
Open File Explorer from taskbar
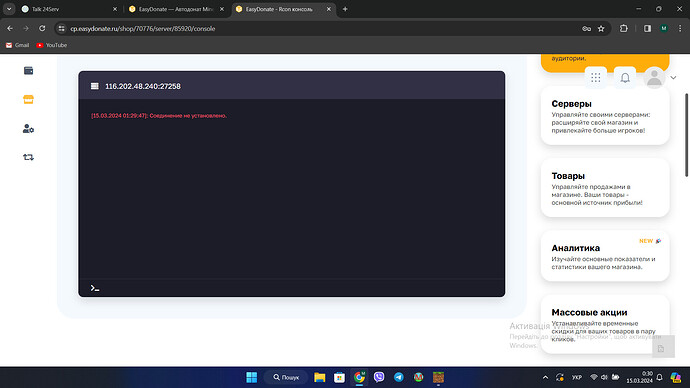pyautogui.click(x=319, y=377)
